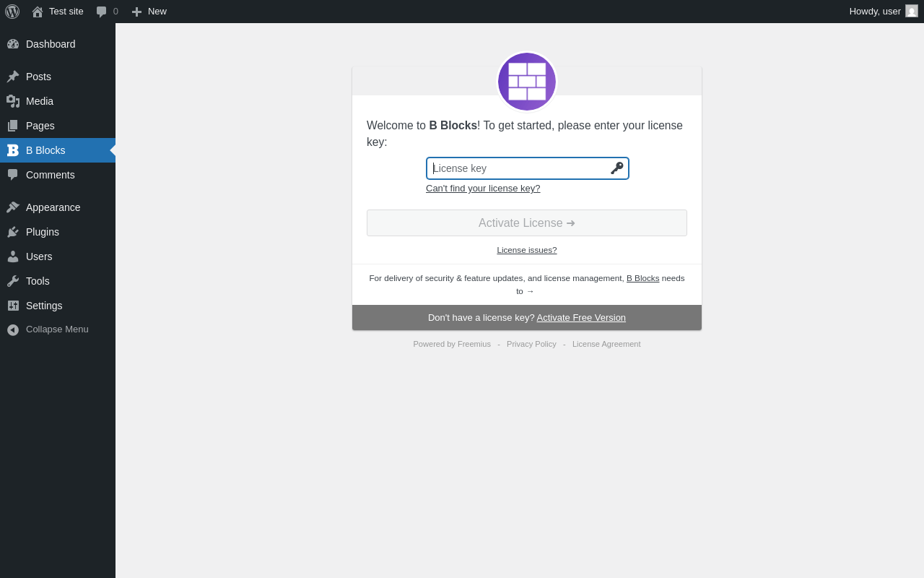
Task: Open Users menu label
Action: [39, 256]
